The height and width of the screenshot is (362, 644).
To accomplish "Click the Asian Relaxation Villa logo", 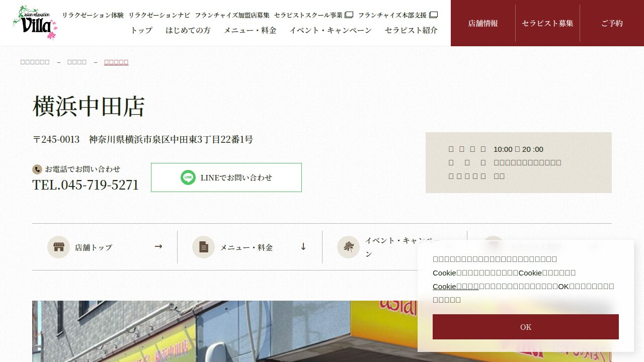I will point(35,23).
